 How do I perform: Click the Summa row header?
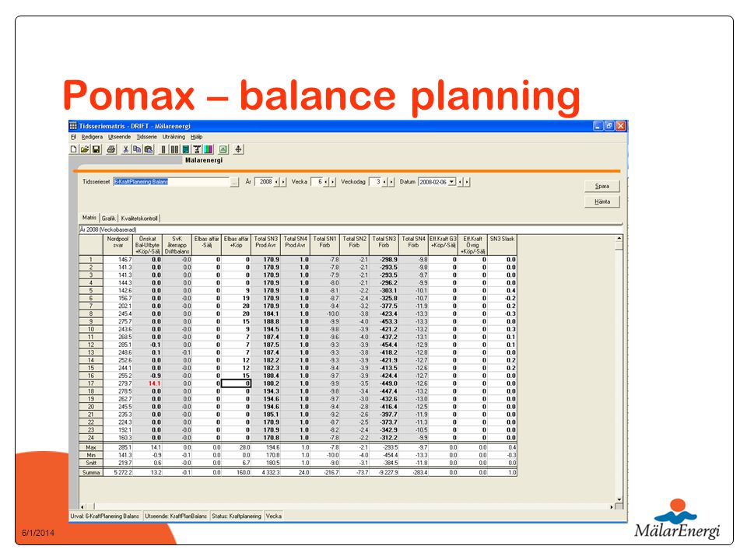point(91,473)
